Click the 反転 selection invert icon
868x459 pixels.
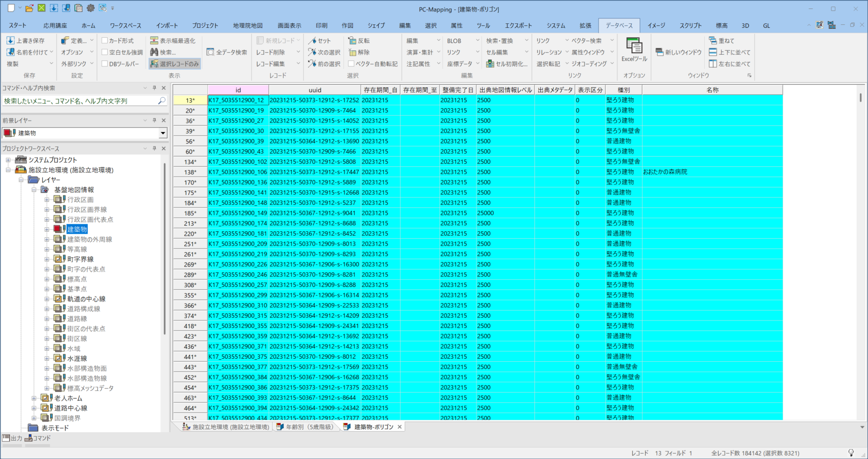tap(352, 41)
